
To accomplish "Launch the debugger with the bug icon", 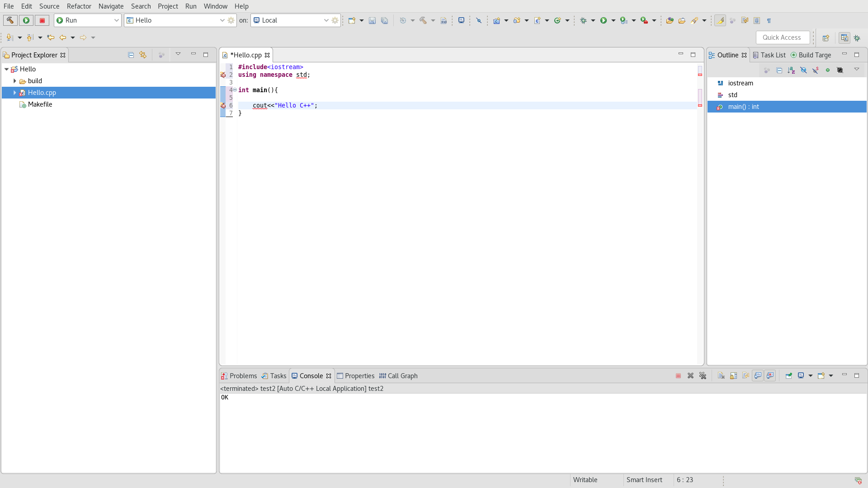I will click(583, 20).
